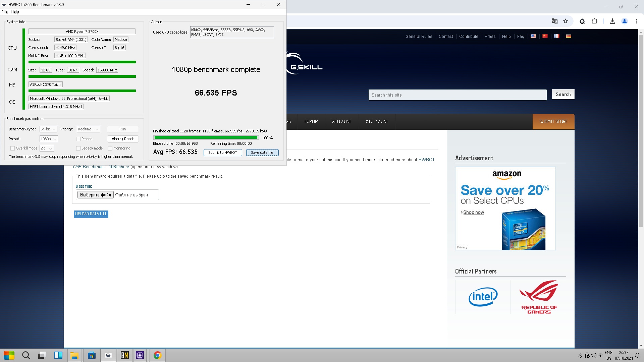
Task: Open notifications bell in tray
Action: (637, 355)
